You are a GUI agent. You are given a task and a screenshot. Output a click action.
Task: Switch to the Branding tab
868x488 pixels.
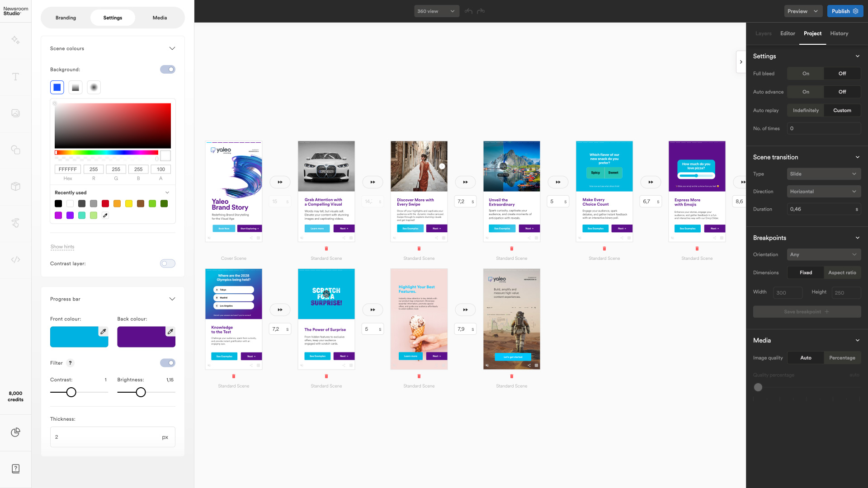click(x=66, y=18)
